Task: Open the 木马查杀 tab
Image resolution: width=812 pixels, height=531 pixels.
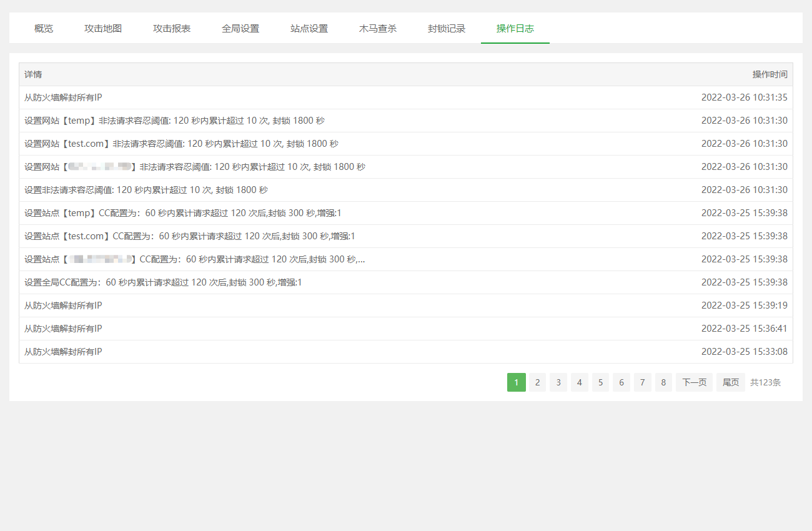Action: (x=378, y=29)
